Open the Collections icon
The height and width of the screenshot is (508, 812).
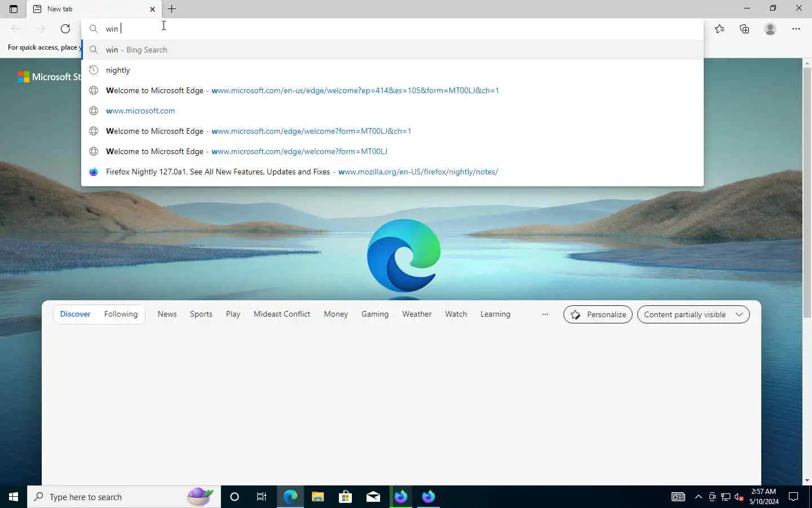point(744,29)
